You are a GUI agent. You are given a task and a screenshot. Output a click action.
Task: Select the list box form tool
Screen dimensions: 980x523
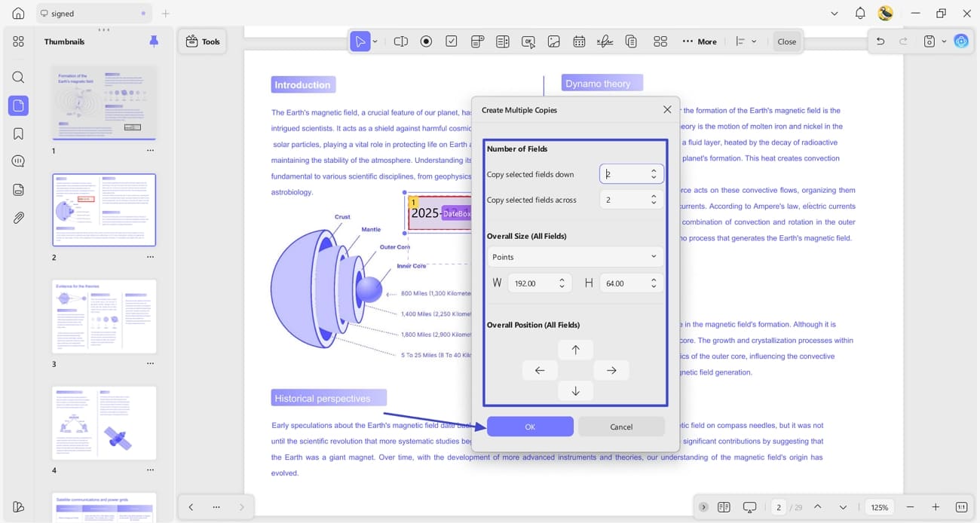pos(503,41)
